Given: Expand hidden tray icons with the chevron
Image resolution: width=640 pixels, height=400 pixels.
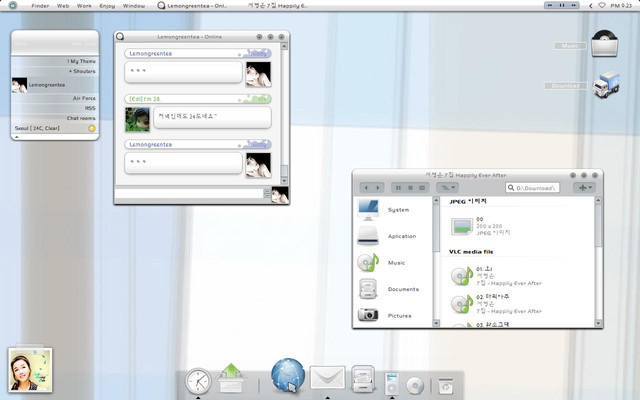Looking at the screenshot, I should click(590, 6).
